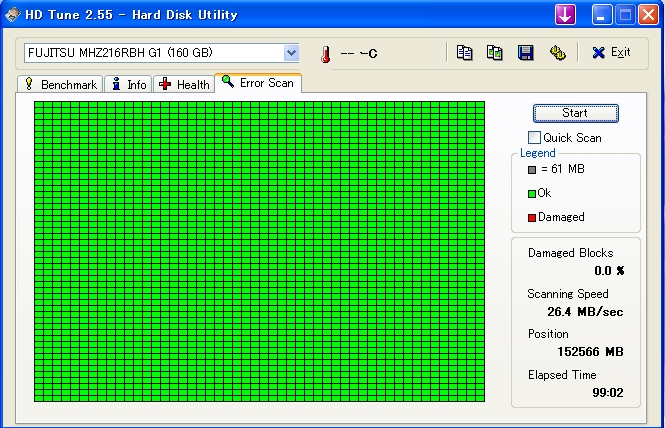The width and height of the screenshot is (665, 428).
Task: Click the 152566 MB position value
Action: (590, 352)
